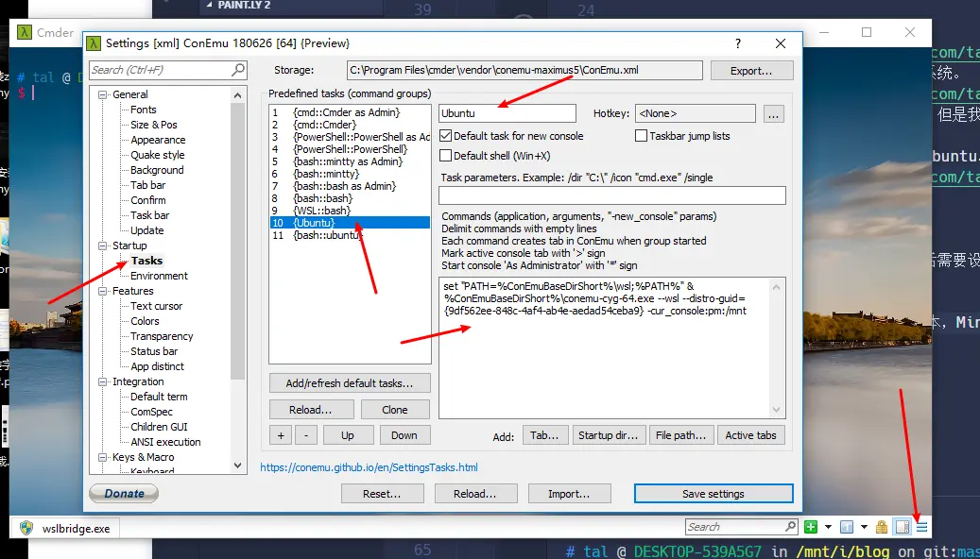Click the task name field containing Ubuntu
This screenshot has height=559, width=980.
(x=507, y=113)
